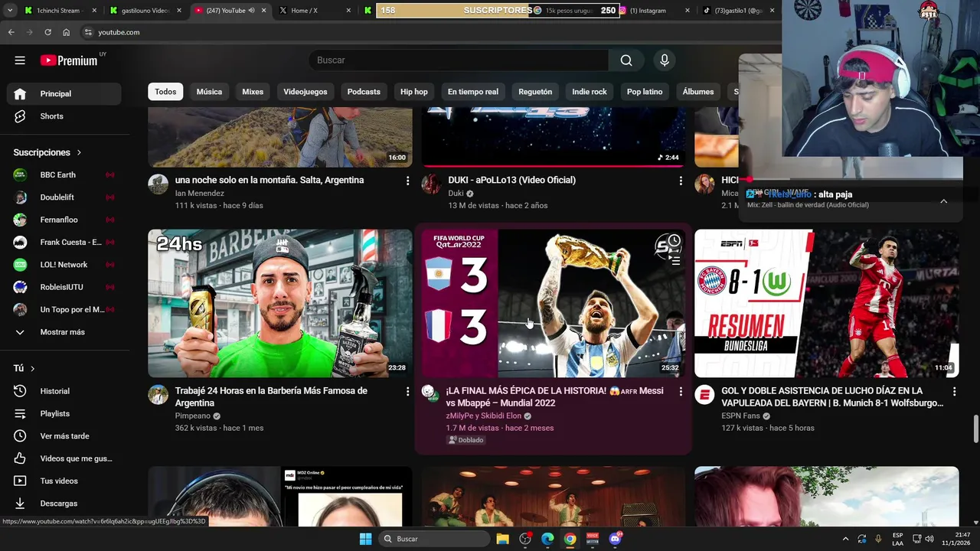
Task: Select the Pop latino filter chip
Action: click(645, 92)
